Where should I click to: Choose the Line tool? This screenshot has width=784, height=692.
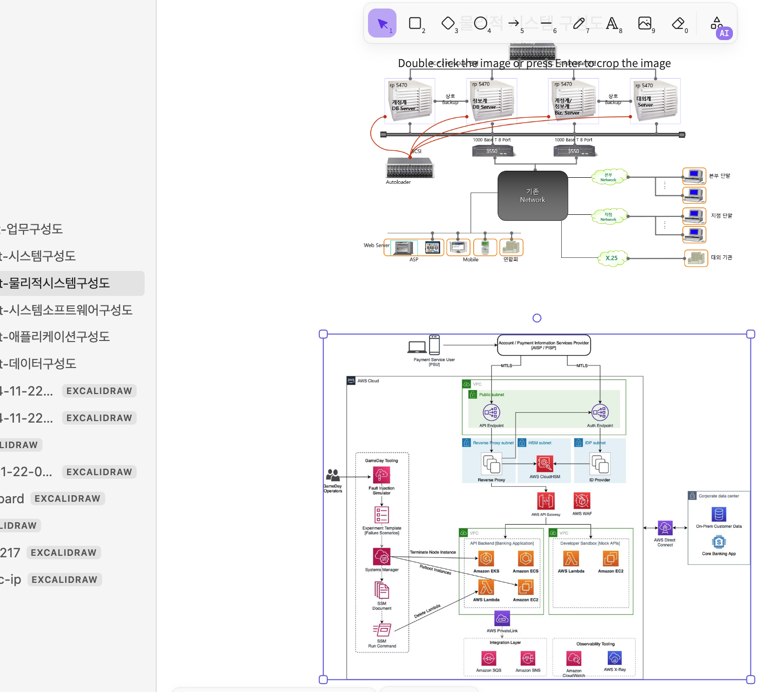pyautogui.click(x=546, y=23)
